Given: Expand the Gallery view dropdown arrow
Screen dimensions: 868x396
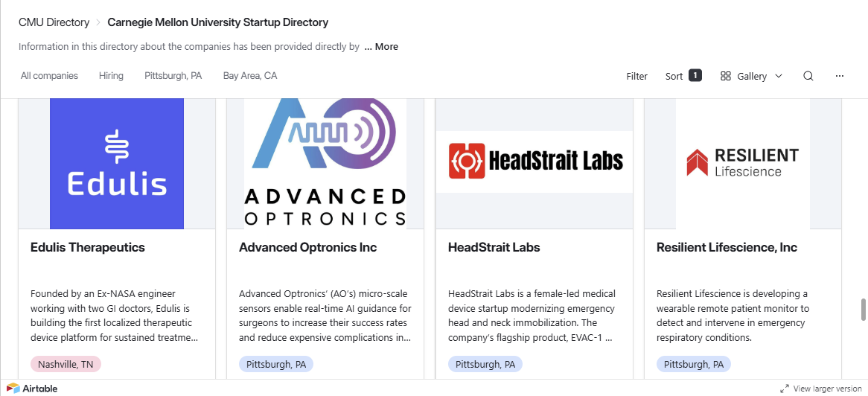Looking at the screenshot, I should (779, 76).
